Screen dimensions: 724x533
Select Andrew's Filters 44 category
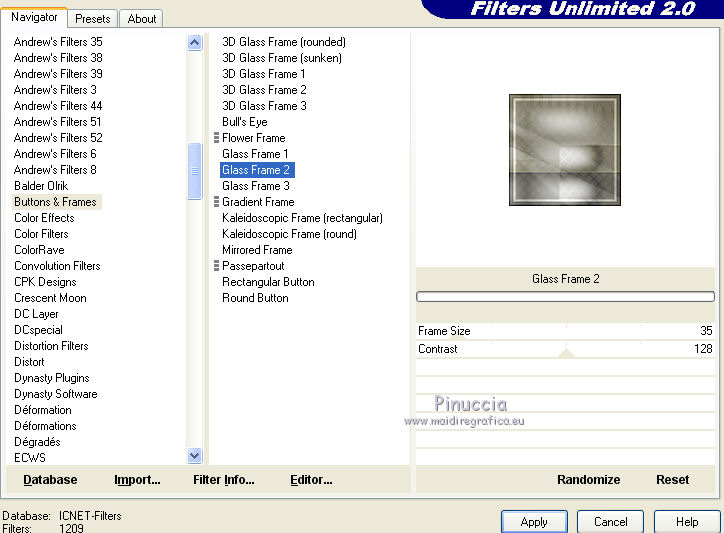(x=58, y=106)
